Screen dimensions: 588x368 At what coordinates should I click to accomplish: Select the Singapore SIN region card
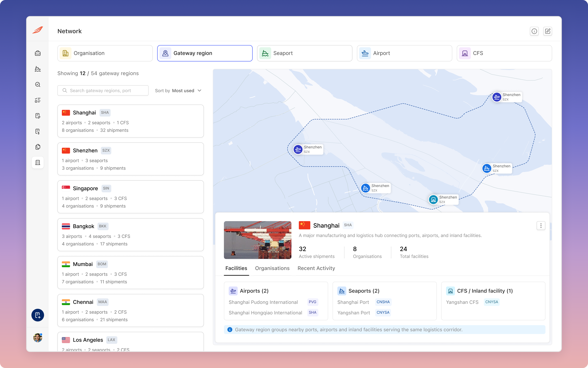click(x=130, y=197)
